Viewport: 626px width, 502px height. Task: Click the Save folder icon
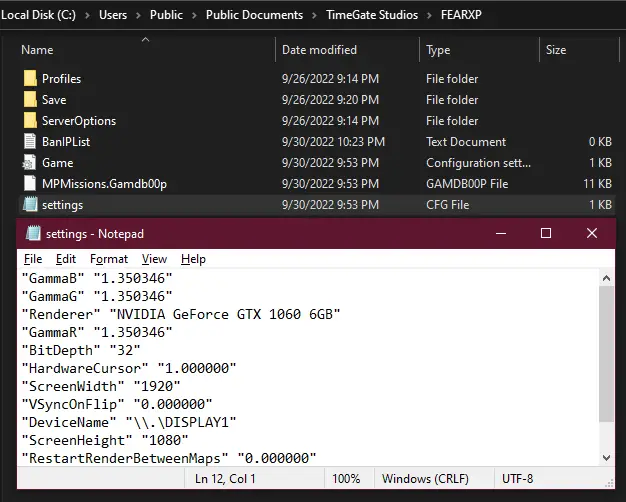[x=30, y=99]
